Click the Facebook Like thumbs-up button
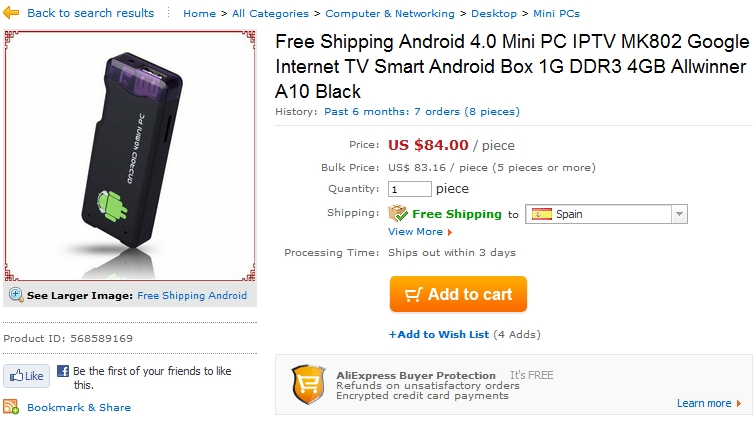756x444 pixels. tap(26, 376)
